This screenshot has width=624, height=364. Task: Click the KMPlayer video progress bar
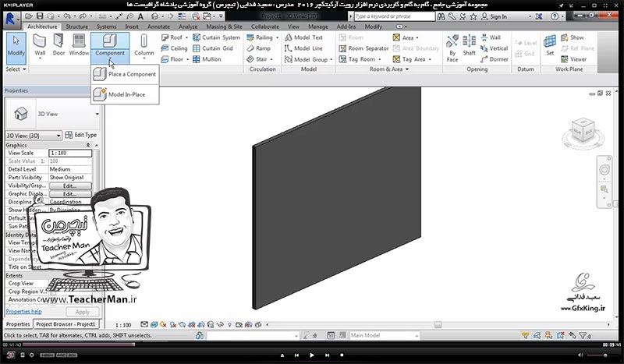tap(311, 345)
